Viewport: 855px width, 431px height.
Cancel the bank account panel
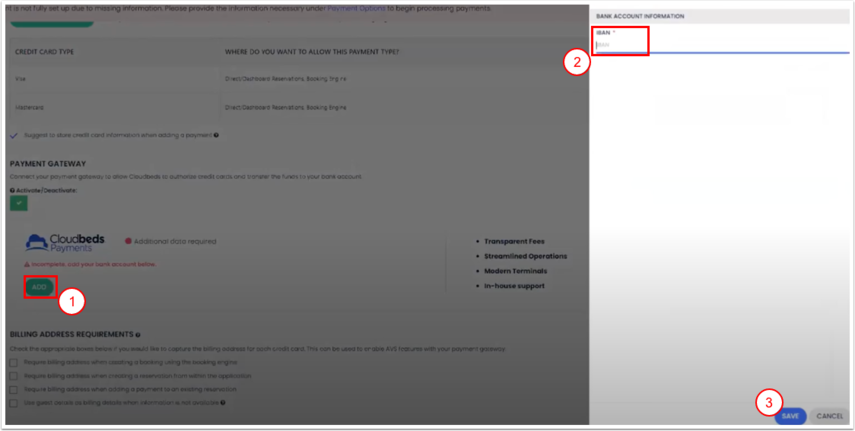tap(829, 416)
